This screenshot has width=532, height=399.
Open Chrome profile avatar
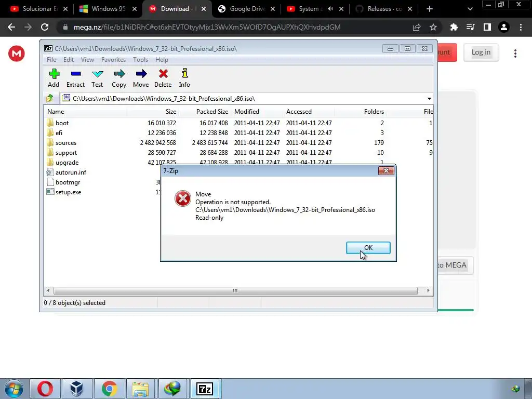(504, 27)
